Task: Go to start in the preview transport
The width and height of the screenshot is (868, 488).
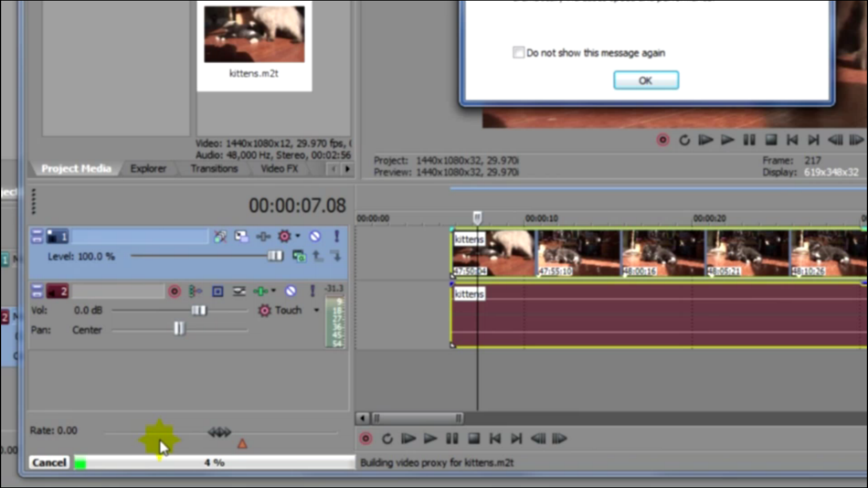Action: (792, 140)
